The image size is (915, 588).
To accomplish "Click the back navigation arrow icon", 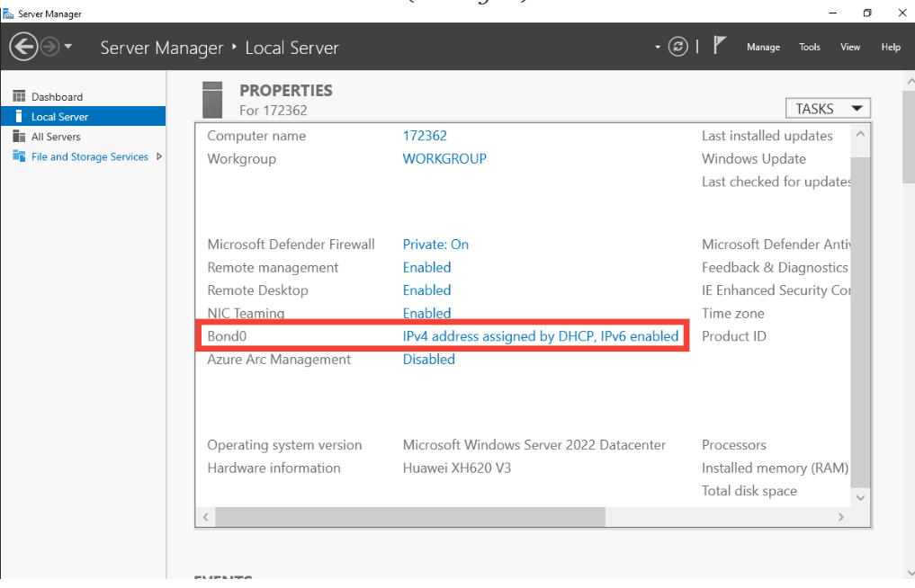I will pos(23,47).
